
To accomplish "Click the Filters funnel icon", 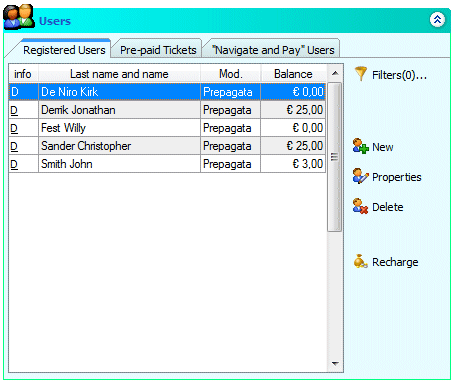I will [x=361, y=74].
